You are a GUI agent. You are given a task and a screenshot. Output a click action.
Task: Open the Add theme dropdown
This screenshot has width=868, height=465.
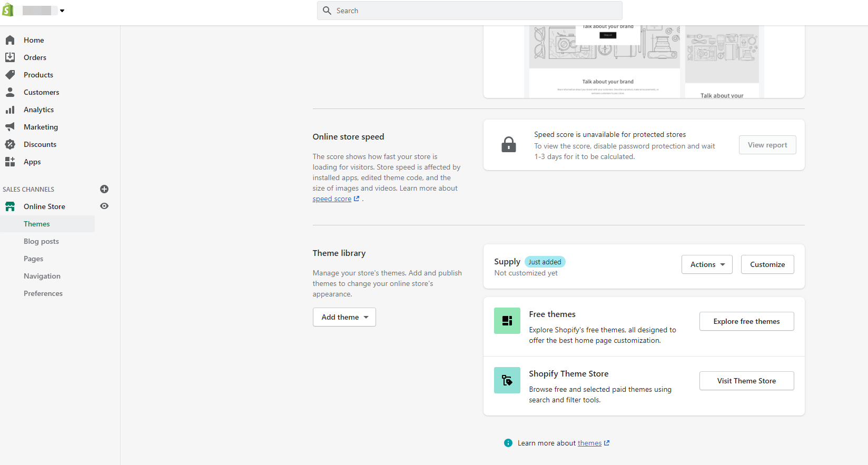(344, 317)
